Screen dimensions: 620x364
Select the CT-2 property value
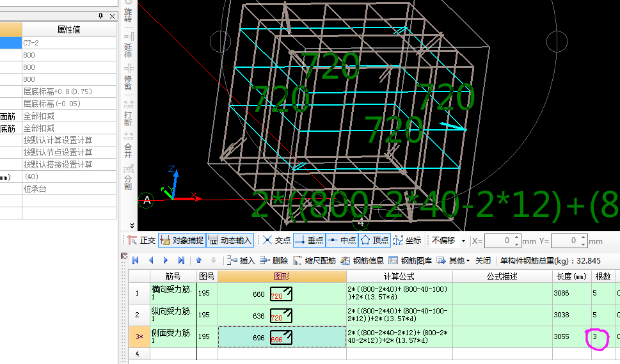point(69,43)
